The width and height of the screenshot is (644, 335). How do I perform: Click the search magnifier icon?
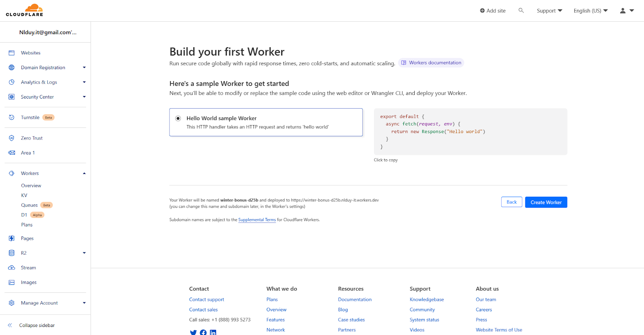[521, 10]
